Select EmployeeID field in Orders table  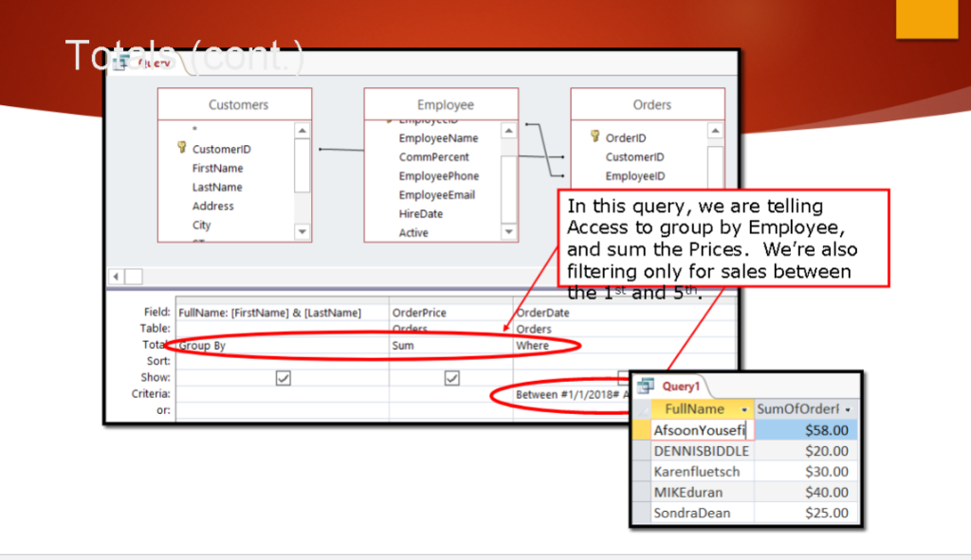634,175
